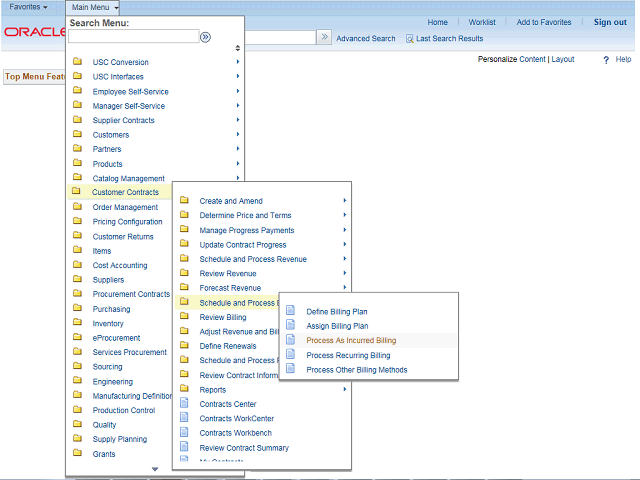
Task: Click the page icon beside Contracts Center
Action: coord(184,404)
